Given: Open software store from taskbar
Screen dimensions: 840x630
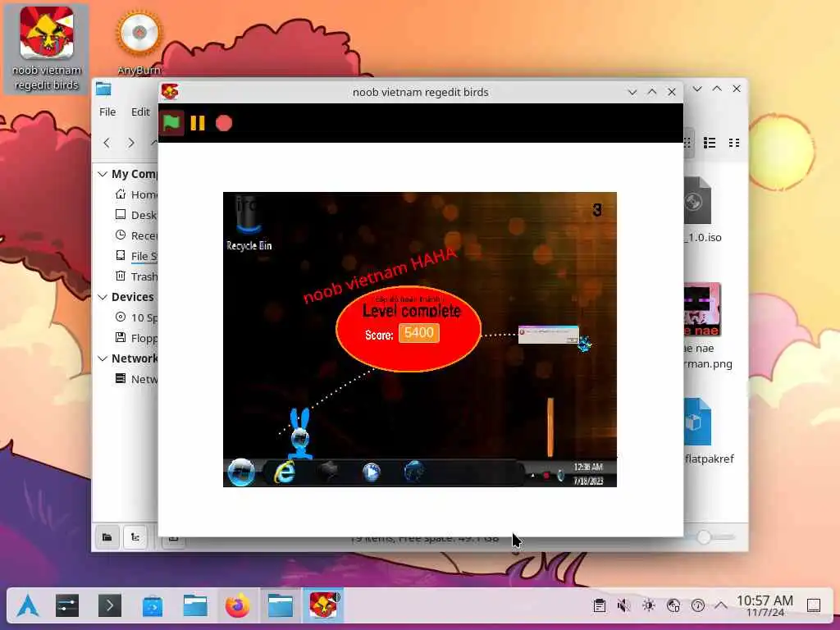Looking at the screenshot, I should pyautogui.click(x=153, y=606).
